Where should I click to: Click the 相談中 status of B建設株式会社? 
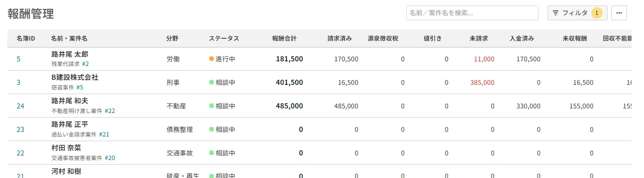(222, 83)
